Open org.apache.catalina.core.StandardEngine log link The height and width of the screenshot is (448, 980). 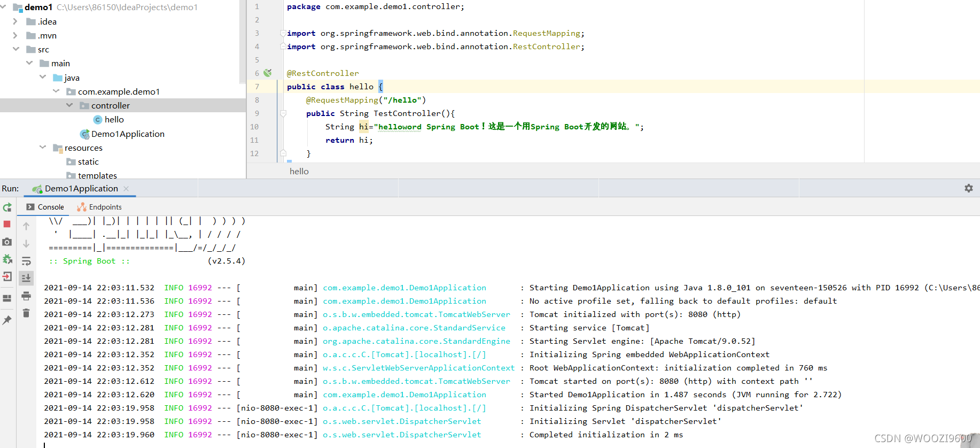point(416,341)
